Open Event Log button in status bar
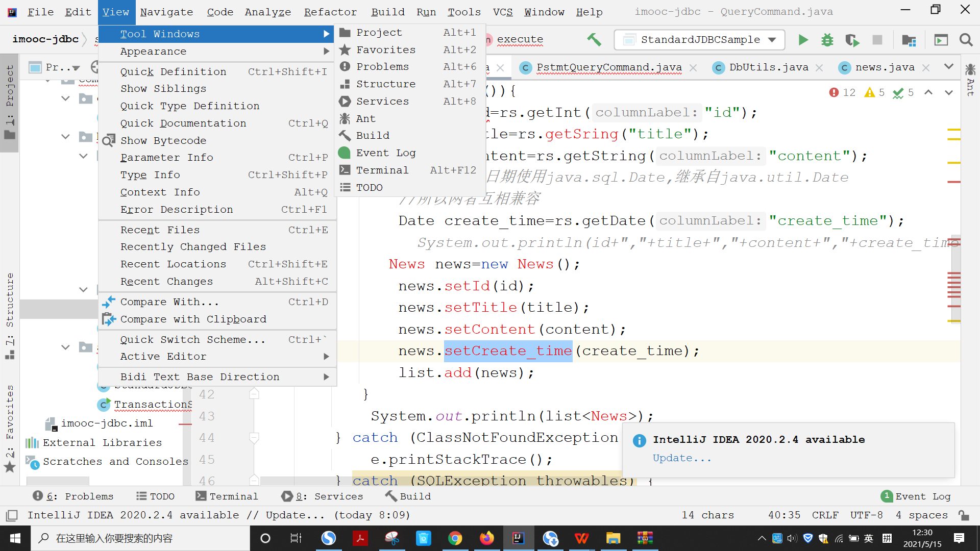This screenshot has width=980, height=551. [x=916, y=496]
